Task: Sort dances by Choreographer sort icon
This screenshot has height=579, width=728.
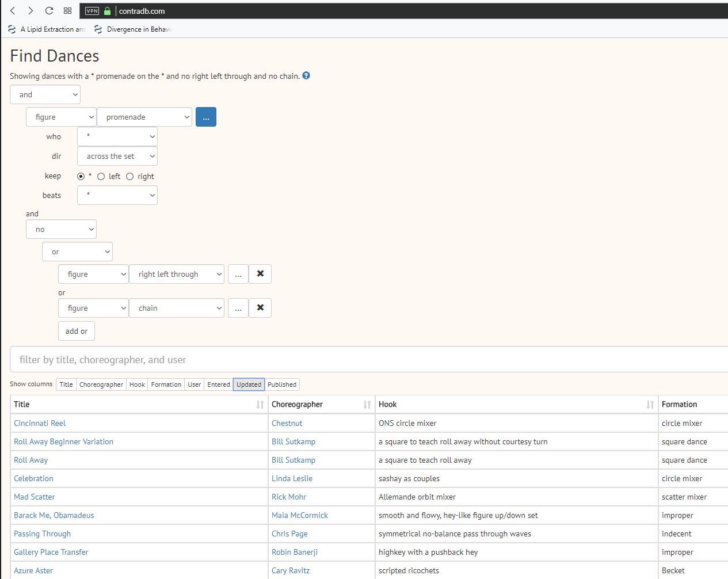Action: coord(367,405)
